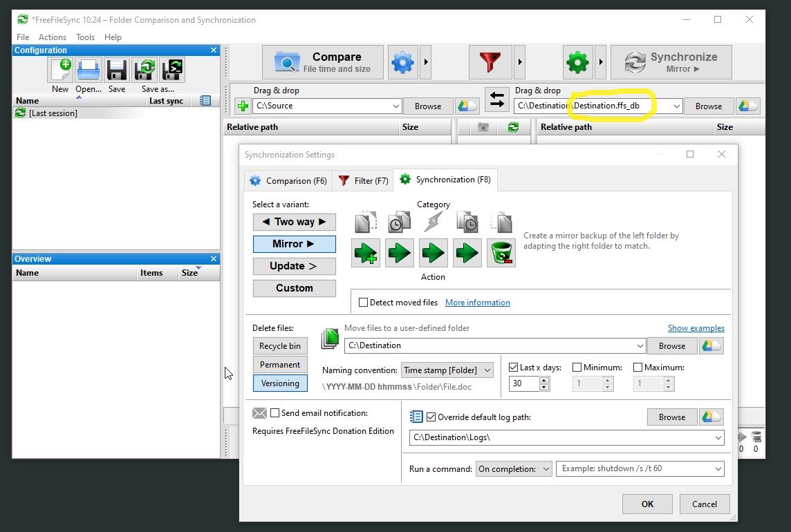This screenshot has height=532, width=791.
Task: Expand the log path C:\Destination\Logs dropdown
Action: [718, 438]
